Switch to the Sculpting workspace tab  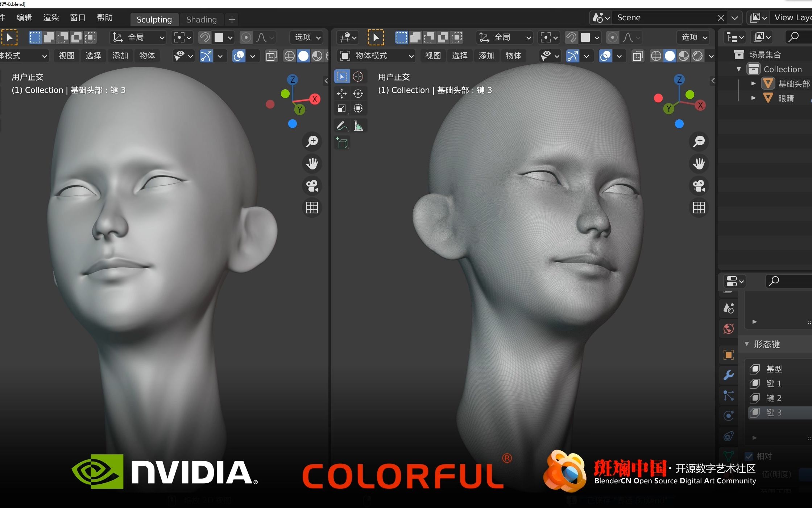154,20
